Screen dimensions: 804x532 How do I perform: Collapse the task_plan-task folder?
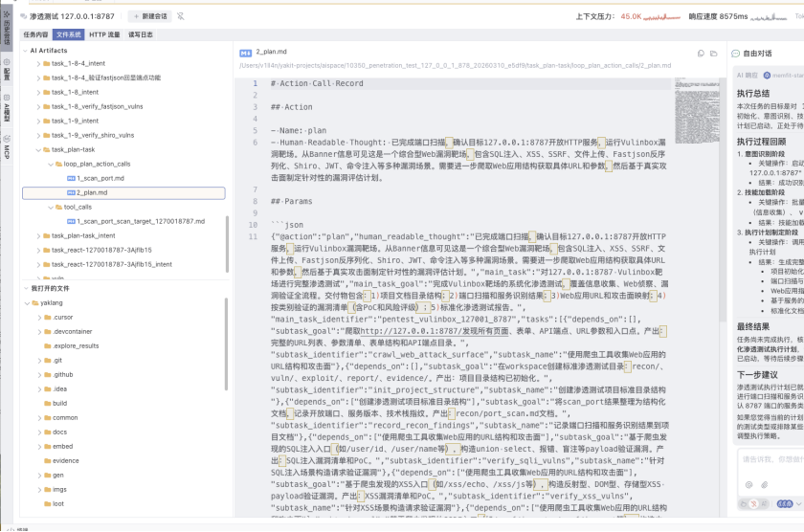(38, 149)
